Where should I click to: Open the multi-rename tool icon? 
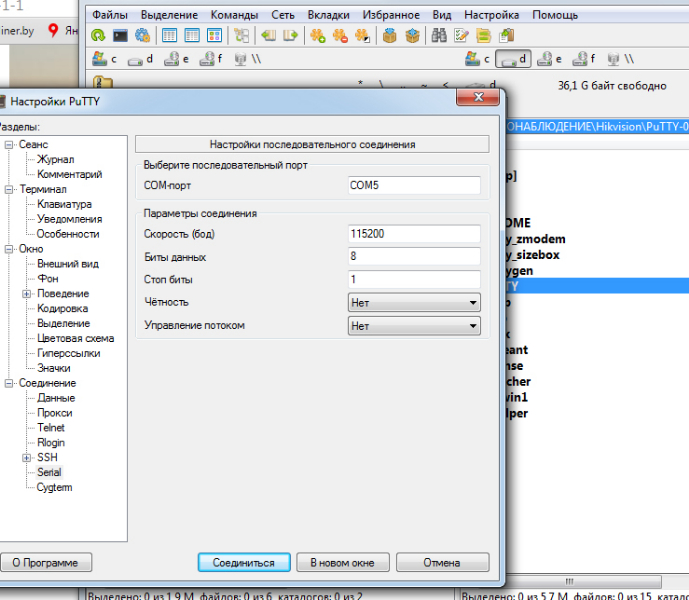[x=461, y=35]
